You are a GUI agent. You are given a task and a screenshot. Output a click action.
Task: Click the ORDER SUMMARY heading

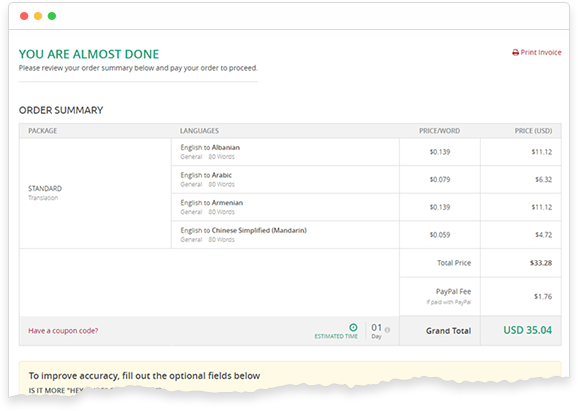(x=61, y=110)
